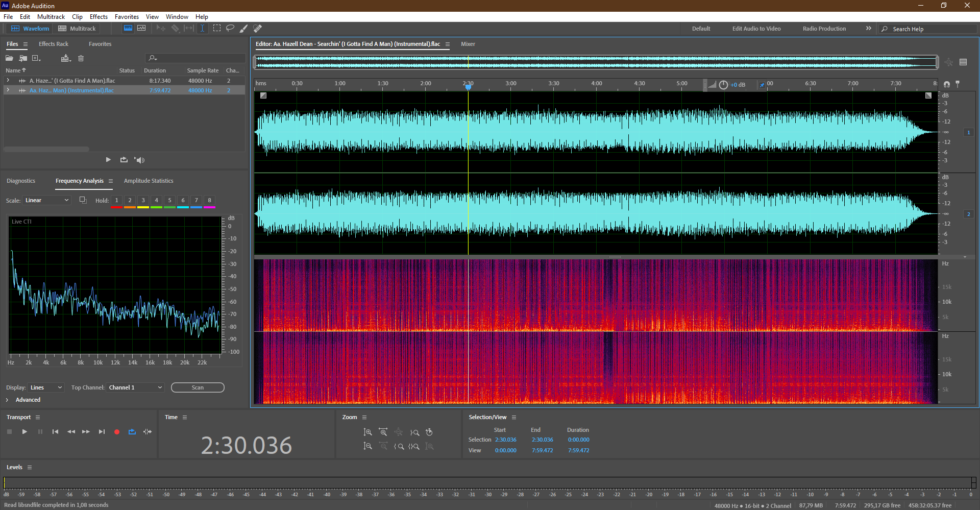
Task: Expand the A. Haze (I Gotta Find A Man) file
Action: [8, 81]
